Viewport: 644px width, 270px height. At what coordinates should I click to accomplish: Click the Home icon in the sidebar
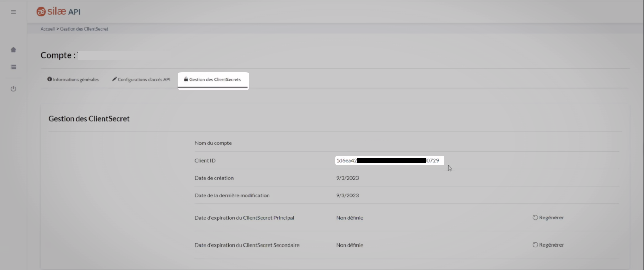tap(14, 50)
